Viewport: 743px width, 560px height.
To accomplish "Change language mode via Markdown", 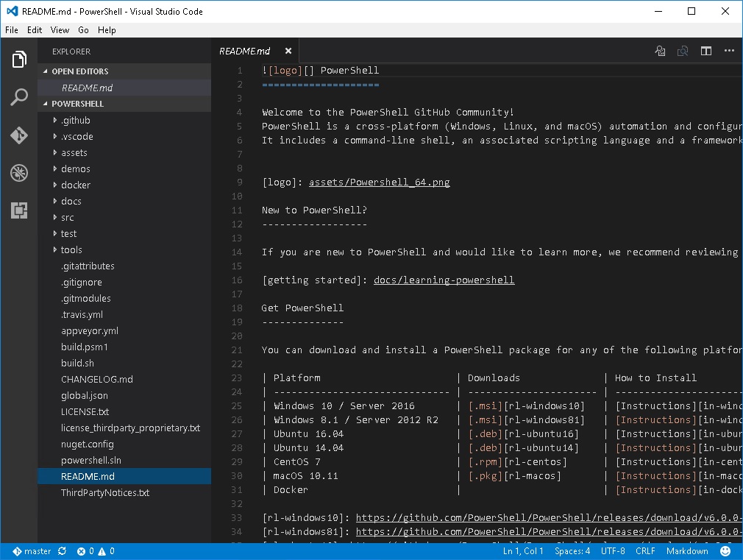I will click(x=687, y=551).
